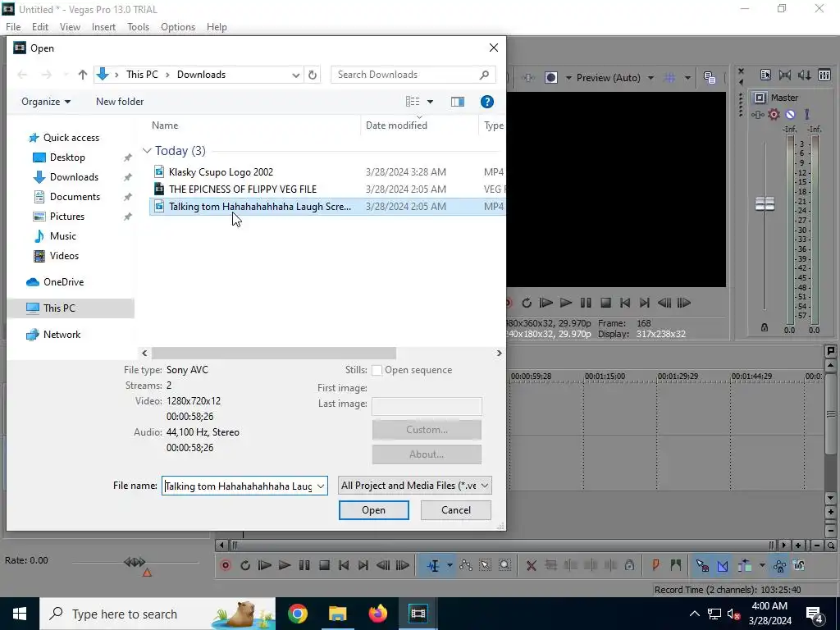Click Stop in the timeline transport bar
Screen dimensions: 840x630
click(324, 565)
